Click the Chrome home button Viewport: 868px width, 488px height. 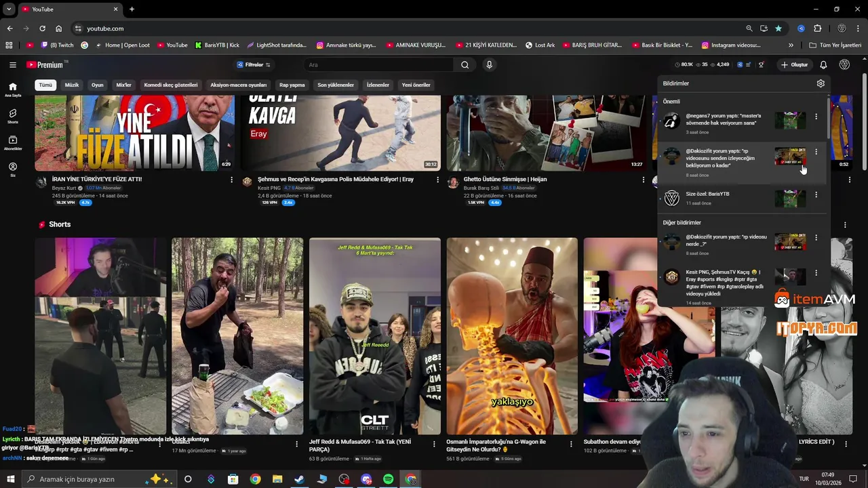tap(58, 28)
